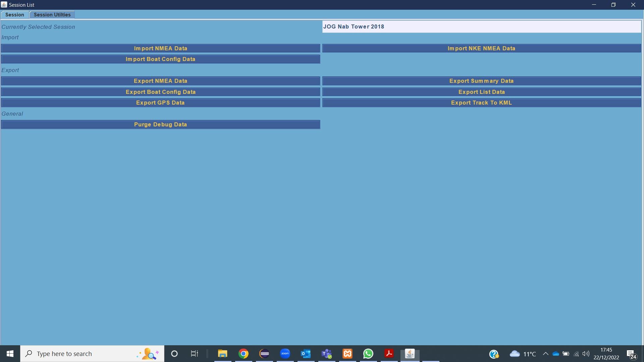Open WhatsApp taskbar icon
Viewport: 644px width, 362px height.
pos(368,354)
